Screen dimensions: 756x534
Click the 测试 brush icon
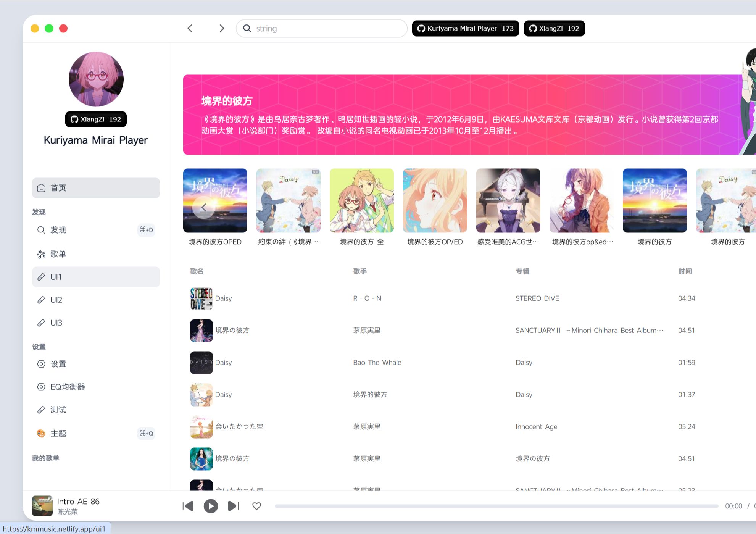[41, 410]
